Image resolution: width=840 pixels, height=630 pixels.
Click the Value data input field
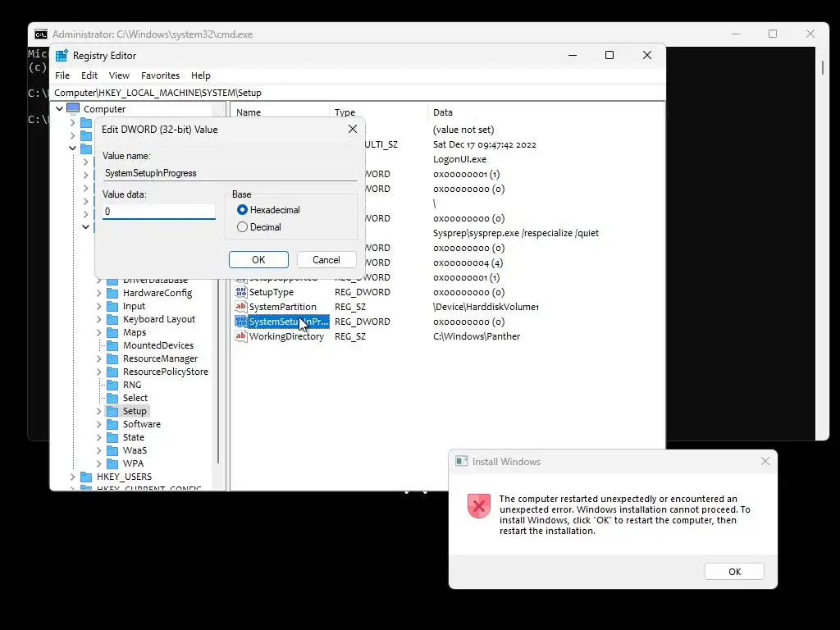(x=159, y=212)
